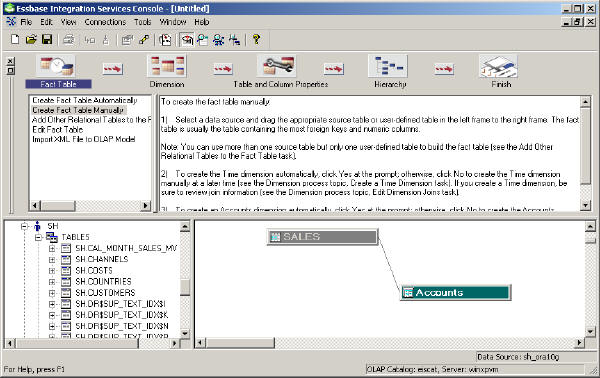Viewport: 600px width, 378px height.
Task: Collapse the SH schema node
Action: [24, 226]
